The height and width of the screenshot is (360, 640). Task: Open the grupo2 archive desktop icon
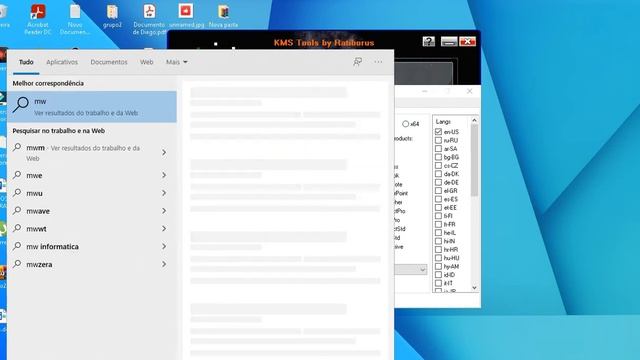click(x=112, y=16)
